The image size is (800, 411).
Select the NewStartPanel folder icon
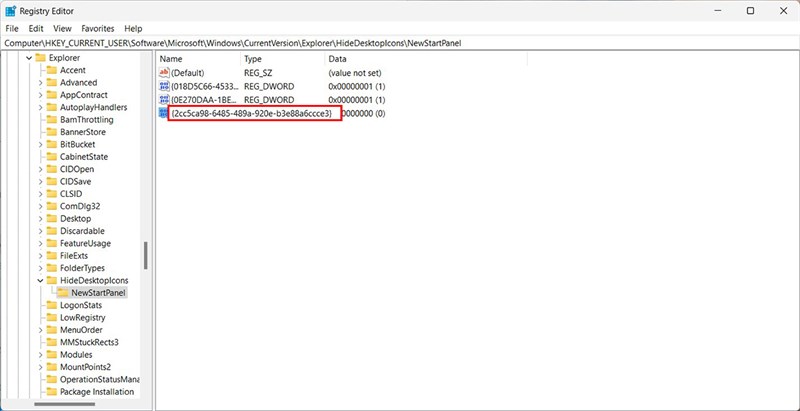(64, 293)
